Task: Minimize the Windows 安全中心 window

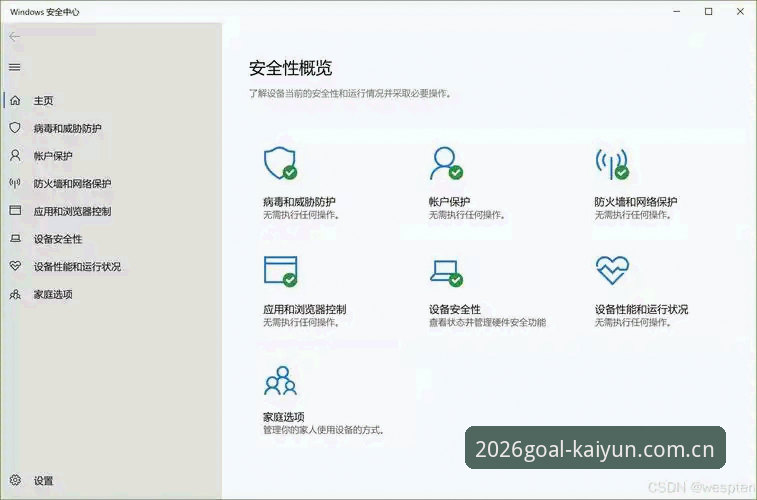Action: [677, 12]
